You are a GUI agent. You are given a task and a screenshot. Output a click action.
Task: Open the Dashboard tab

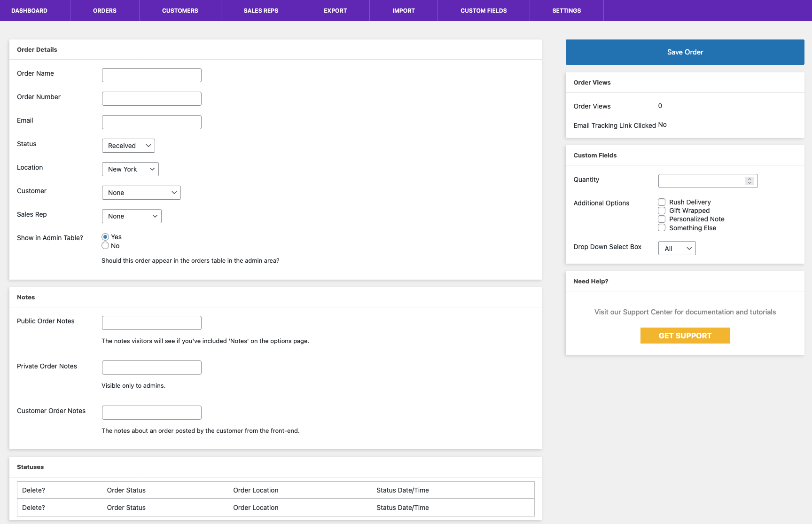point(29,10)
